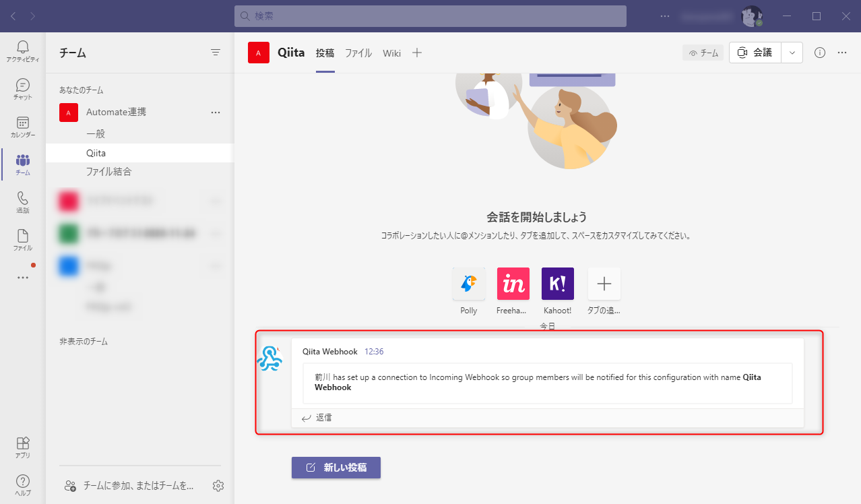The height and width of the screenshot is (504, 861).
Task: Open the カレンダー view
Action: coord(22,127)
